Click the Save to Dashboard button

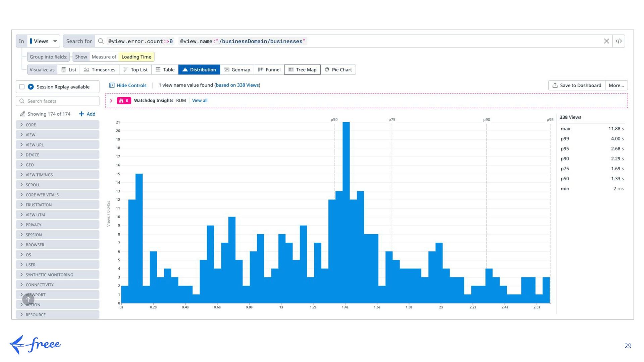[577, 85]
